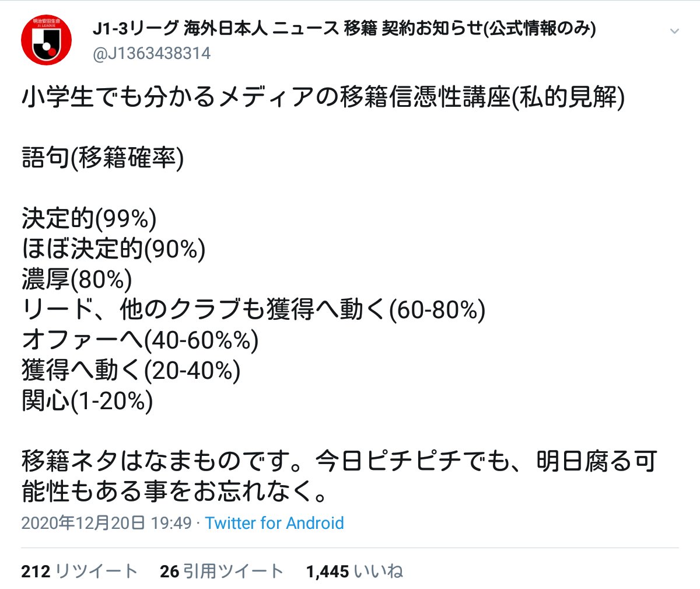Click the 決定的(99%) line

pyautogui.click(x=89, y=219)
